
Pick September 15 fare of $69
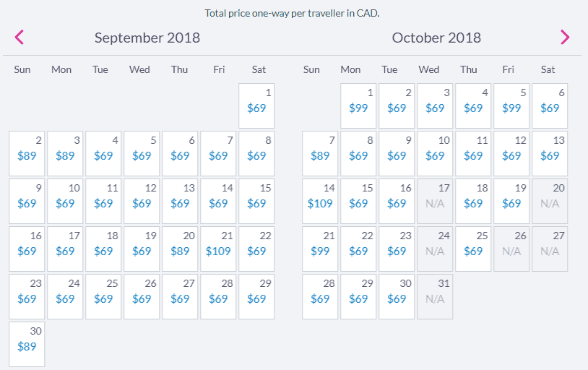(x=256, y=201)
